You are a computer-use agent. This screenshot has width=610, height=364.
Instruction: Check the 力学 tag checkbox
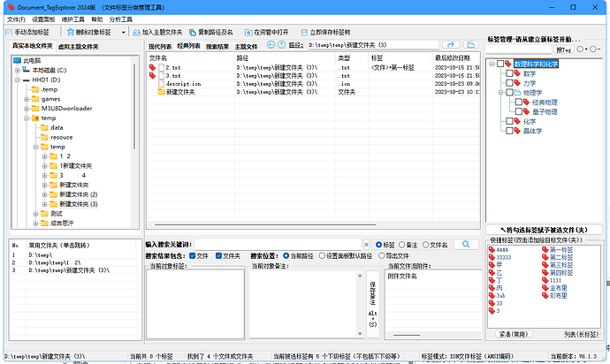(x=509, y=83)
